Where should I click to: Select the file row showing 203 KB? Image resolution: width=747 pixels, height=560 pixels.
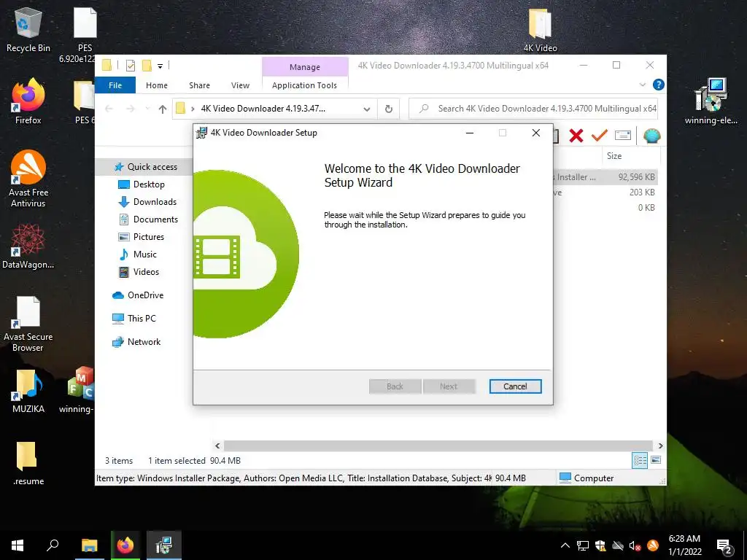pos(606,192)
